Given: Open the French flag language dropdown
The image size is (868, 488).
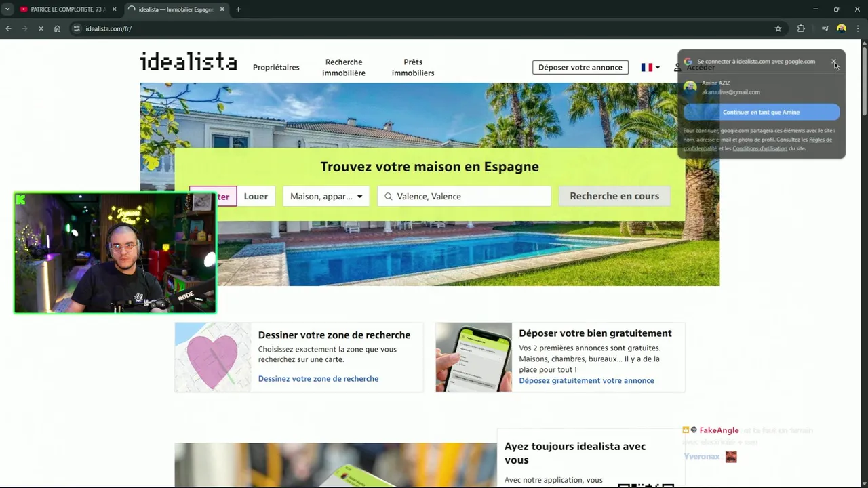Looking at the screenshot, I should pos(650,68).
